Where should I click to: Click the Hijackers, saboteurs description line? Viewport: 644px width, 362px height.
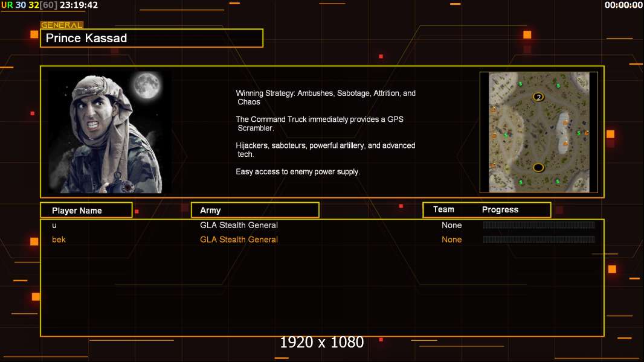tap(325, 150)
